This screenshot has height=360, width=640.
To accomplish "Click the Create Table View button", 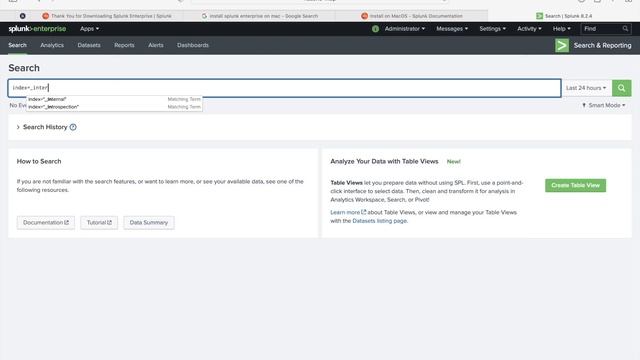I will (x=576, y=185).
